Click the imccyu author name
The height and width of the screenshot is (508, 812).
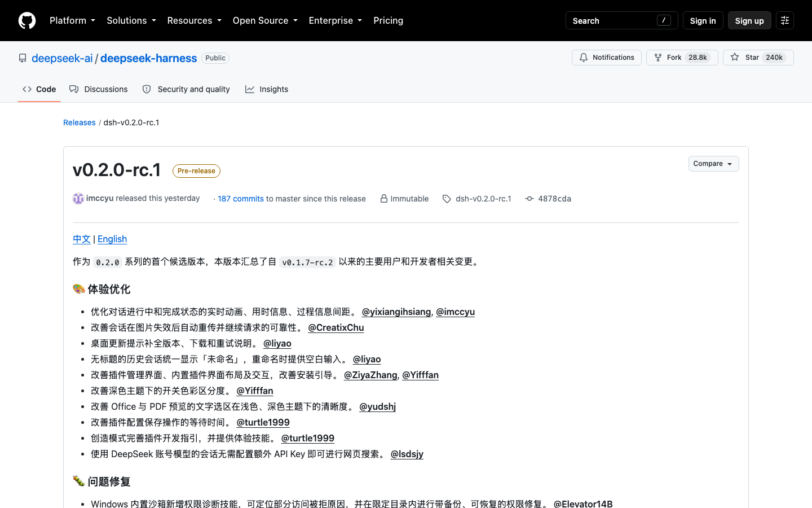(100, 198)
